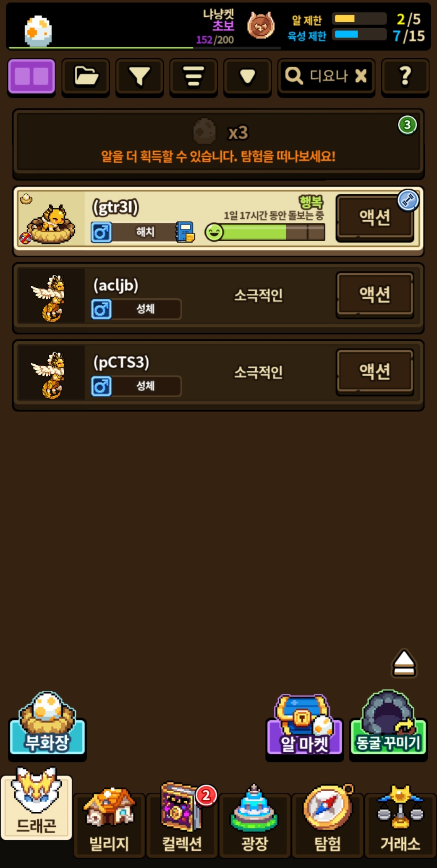Clear the 디요나 search with X
This screenshot has width=437, height=868.
point(361,76)
